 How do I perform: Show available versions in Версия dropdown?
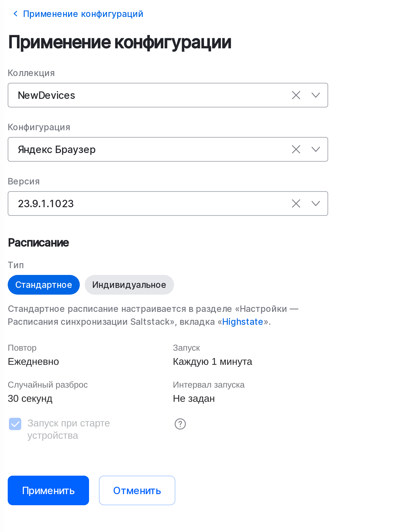316,204
